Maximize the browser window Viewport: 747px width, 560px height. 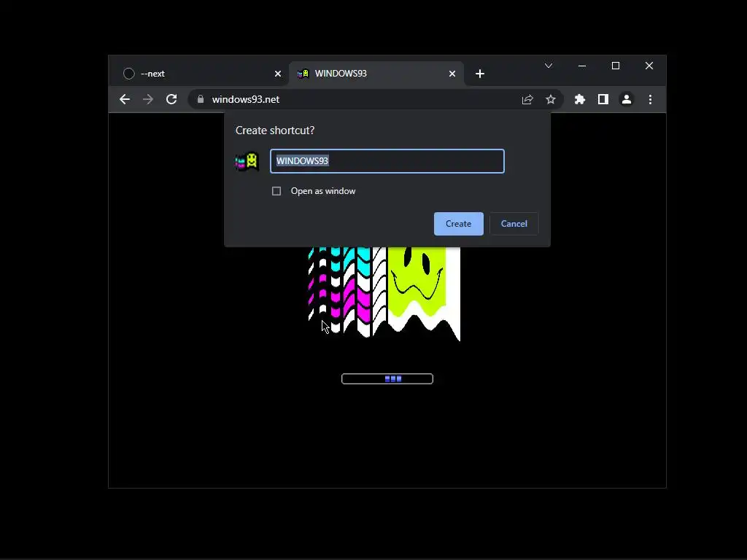pos(616,66)
